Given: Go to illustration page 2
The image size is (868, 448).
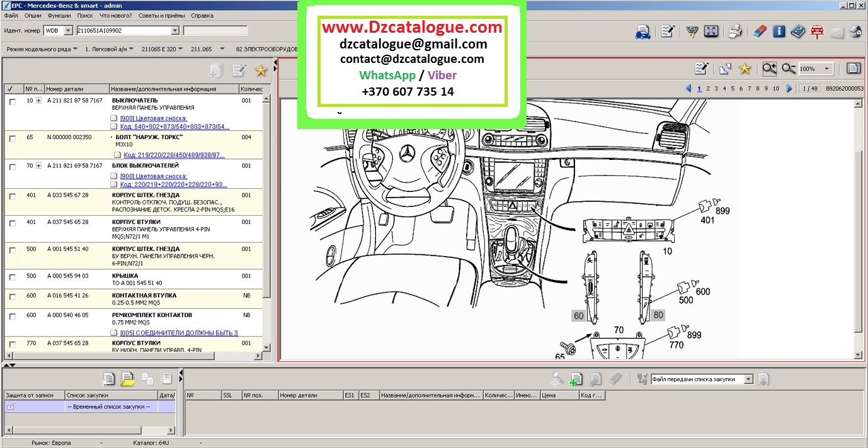Looking at the screenshot, I should (708, 89).
